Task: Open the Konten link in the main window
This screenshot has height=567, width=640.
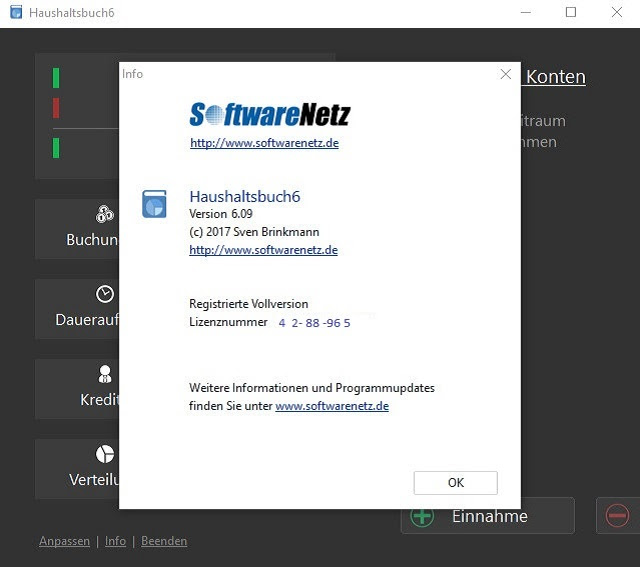Action: (x=556, y=77)
